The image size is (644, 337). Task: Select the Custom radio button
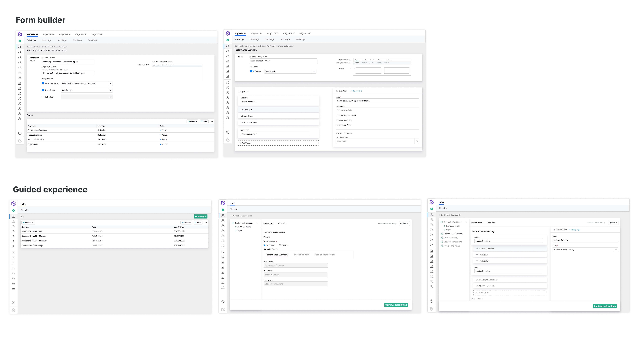tap(280, 245)
